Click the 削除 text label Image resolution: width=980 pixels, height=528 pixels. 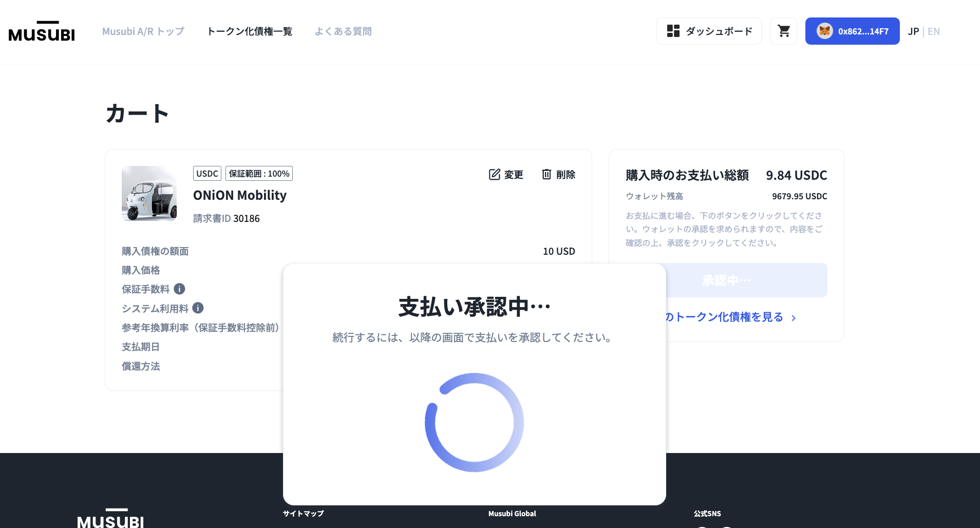click(566, 175)
